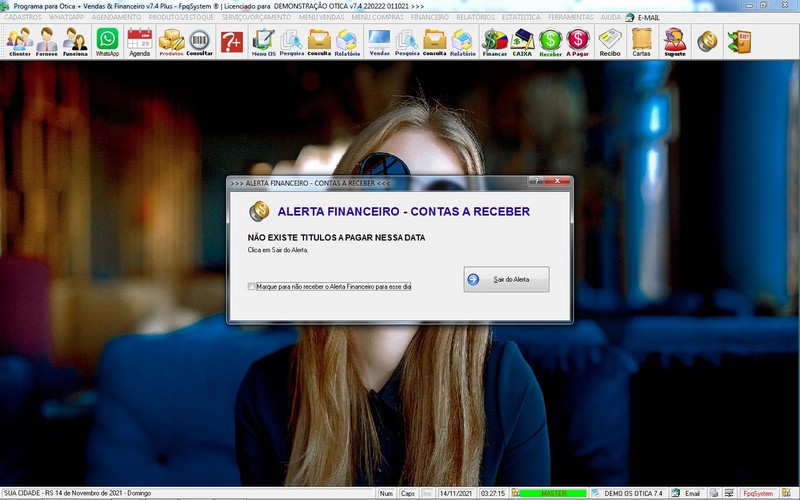The height and width of the screenshot is (500, 800).
Task: Open the CAIXA cash book icon
Action: (522, 42)
